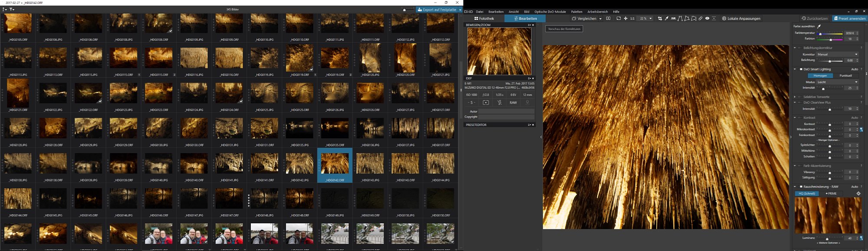Toggle the Farb-Akzentuierung switch
The height and width of the screenshot is (251, 868).
[800, 166]
